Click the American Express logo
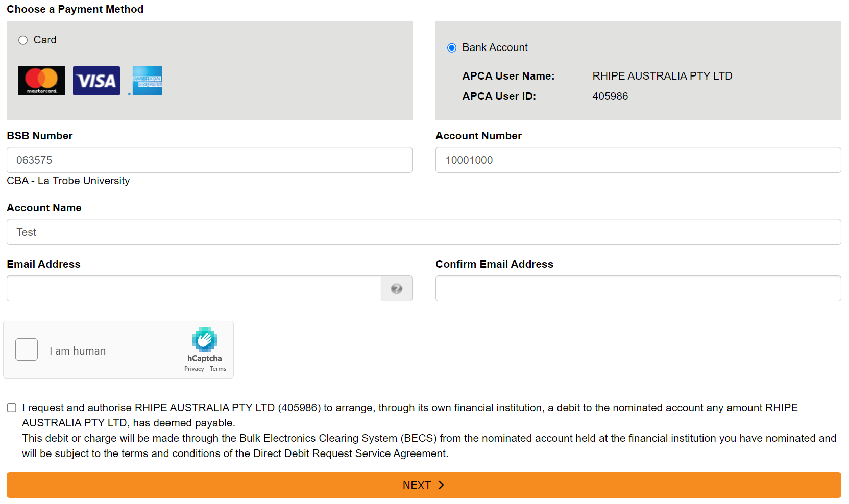Viewport: 849px width, 504px height. [x=146, y=81]
